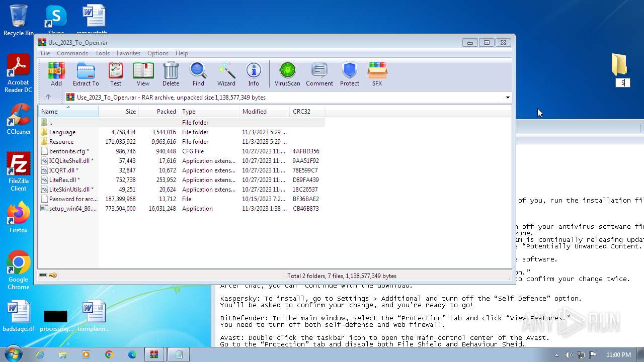This screenshot has height=362, width=644.
Task: Open FileZilla Client desktop icon
Action: tap(19, 172)
